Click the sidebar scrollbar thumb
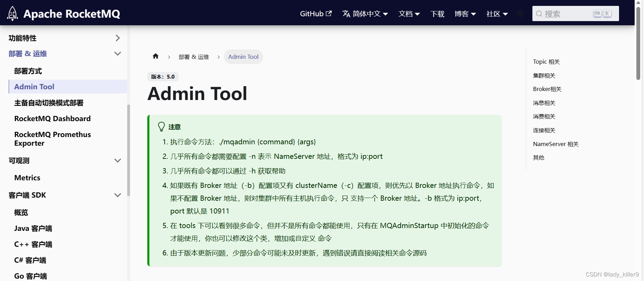The image size is (644, 281). [x=129, y=150]
